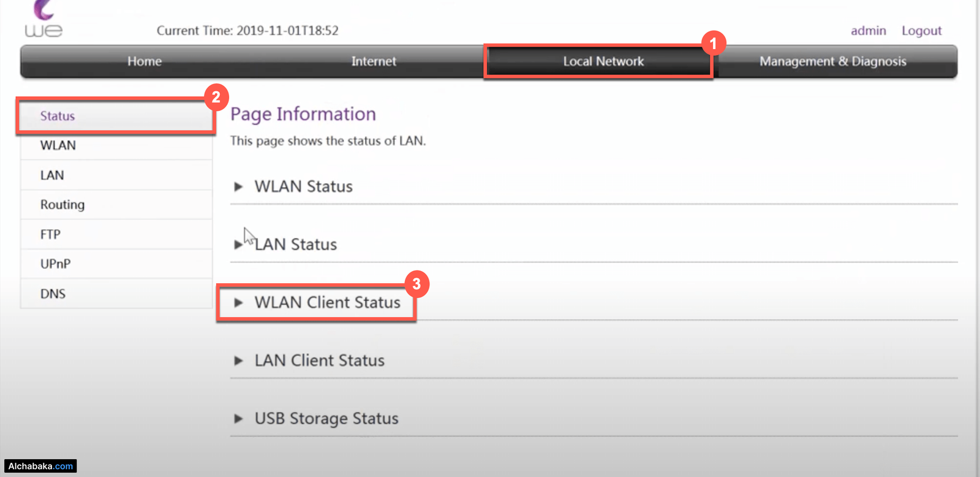Image resolution: width=980 pixels, height=477 pixels.
Task: Open UPnP settings in sidebar
Action: tap(55, 264)
